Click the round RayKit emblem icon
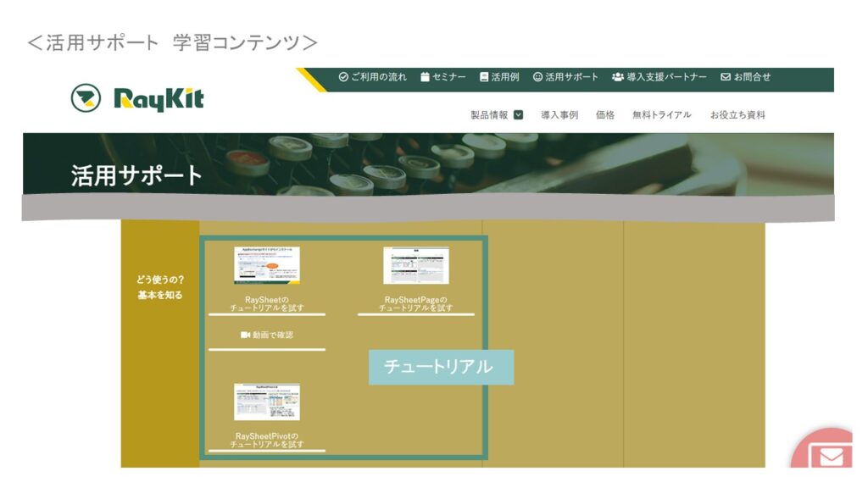 coord(86,98)
